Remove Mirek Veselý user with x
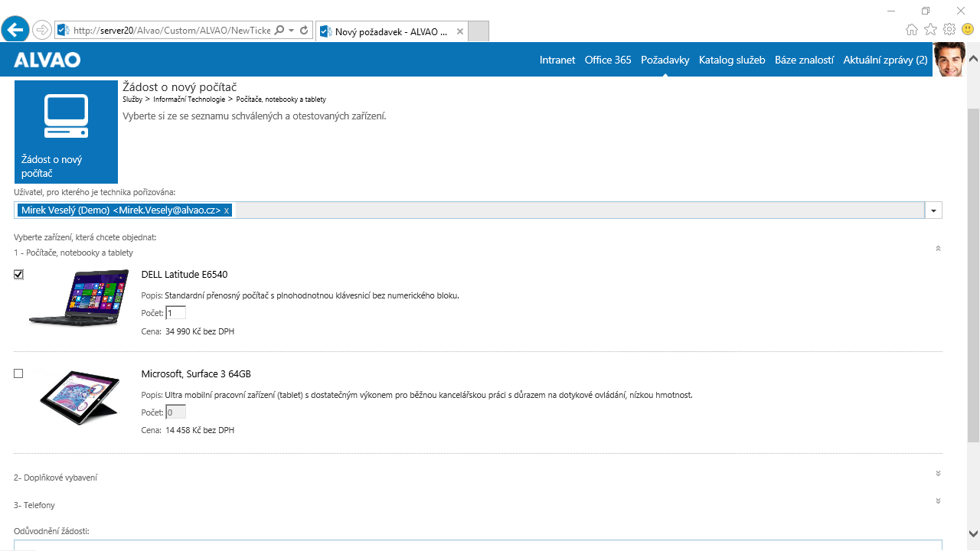980x551 pixels. (x=227, y=210)
